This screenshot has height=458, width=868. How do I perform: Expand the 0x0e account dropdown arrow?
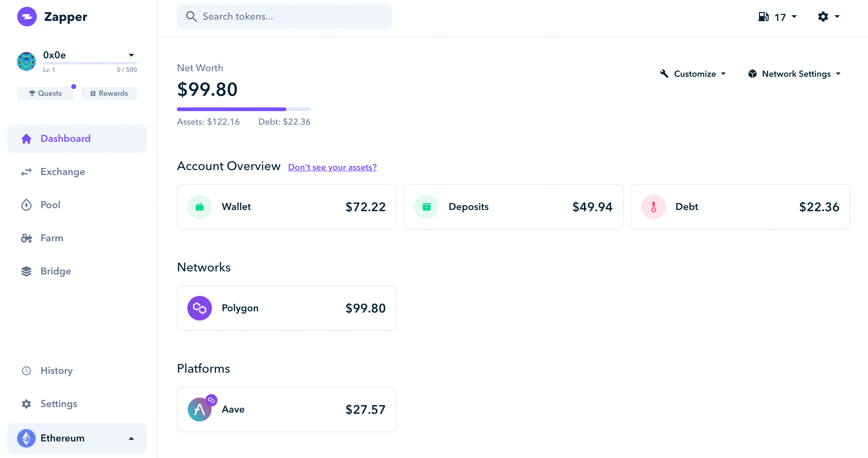131,55
